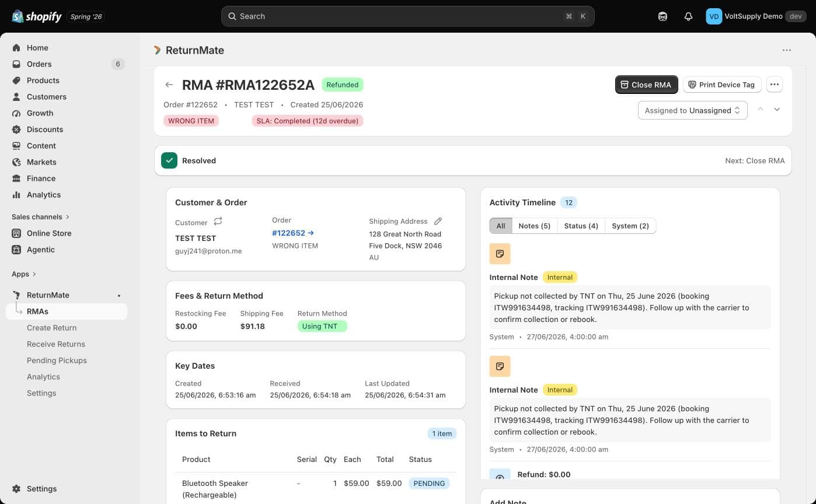This screenshot has width=816, height=504.
Task: Open the Customers person icon
Action: 16,97
